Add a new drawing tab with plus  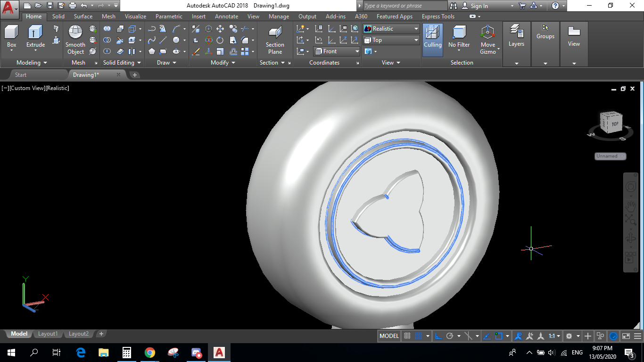134,75
